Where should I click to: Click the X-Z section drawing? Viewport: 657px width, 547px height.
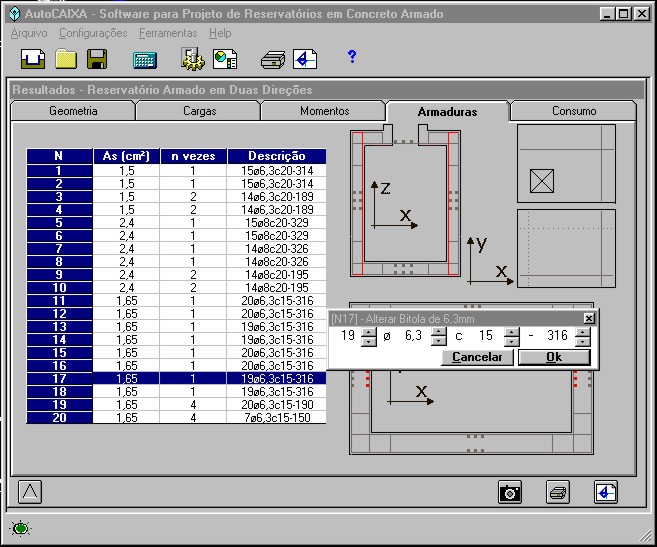point(405,201)
